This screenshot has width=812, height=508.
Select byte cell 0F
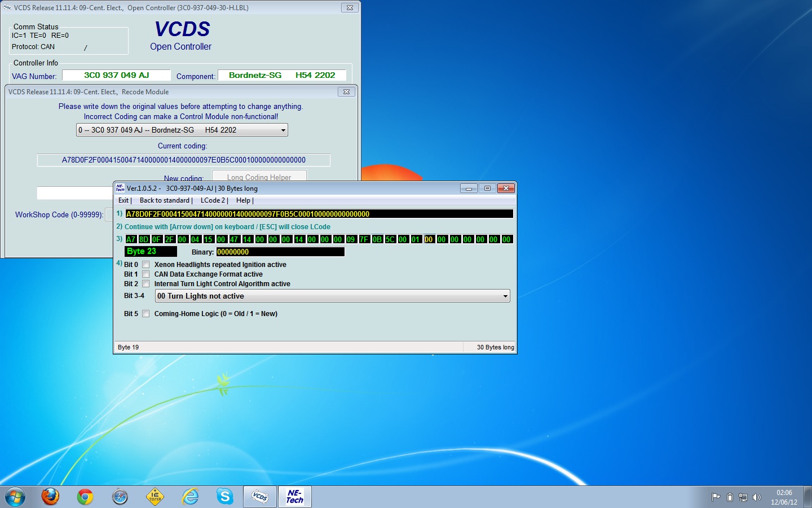157,239
